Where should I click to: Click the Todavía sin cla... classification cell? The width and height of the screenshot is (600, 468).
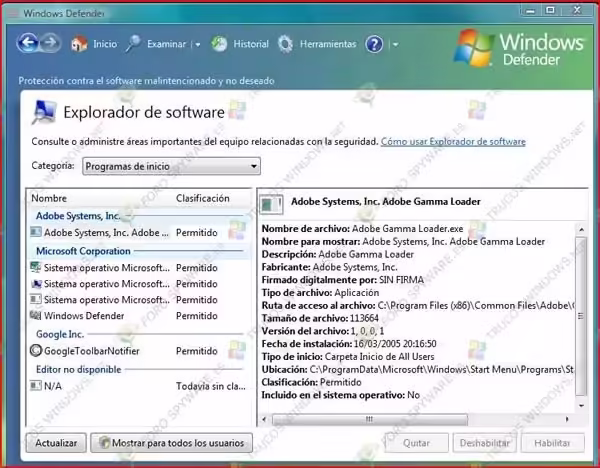(x=211, y=386)
